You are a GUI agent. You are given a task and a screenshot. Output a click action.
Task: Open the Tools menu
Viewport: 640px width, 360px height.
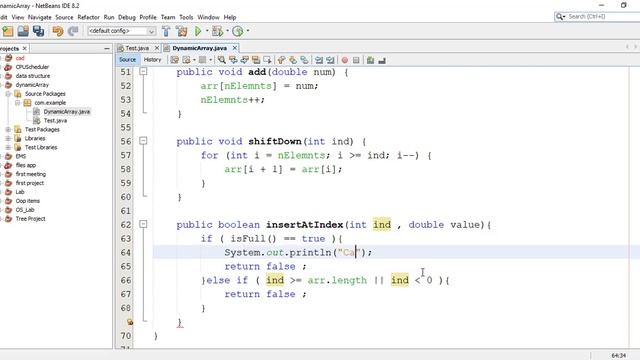point(186,17)
